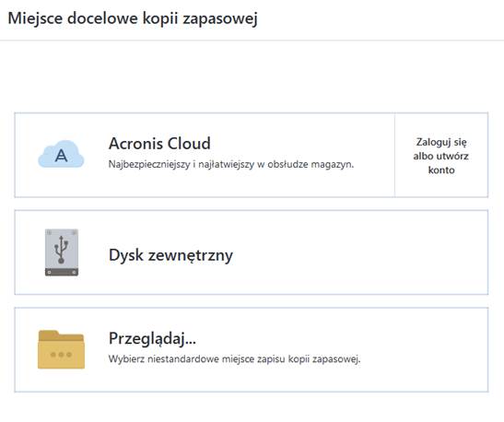Click text 'Najbezpieczniejszy i najłatwiejszy w obsłudze magazyn.'
The height and width of the screenshot is (422, 504).
231,165
